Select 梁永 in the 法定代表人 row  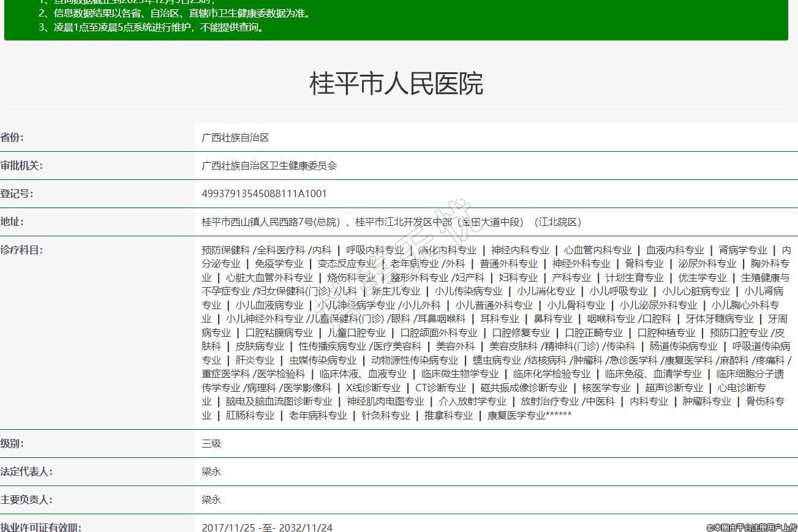point(211,472)
